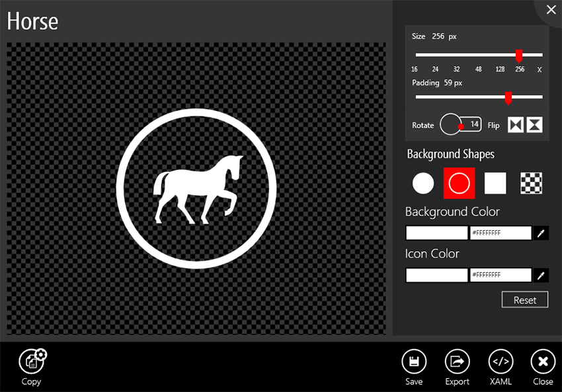
Task: Pick icon color with eyedropper
Action: coord(542,275)
